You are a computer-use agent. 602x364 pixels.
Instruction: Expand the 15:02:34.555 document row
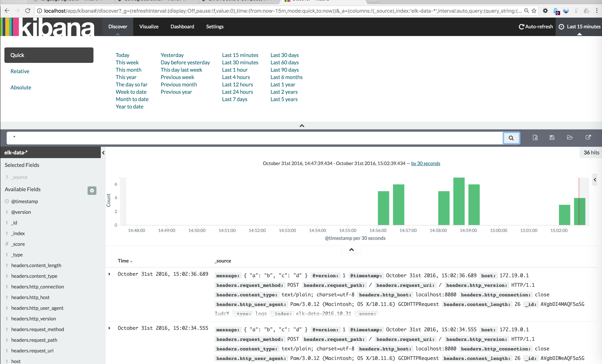(109, 328)
